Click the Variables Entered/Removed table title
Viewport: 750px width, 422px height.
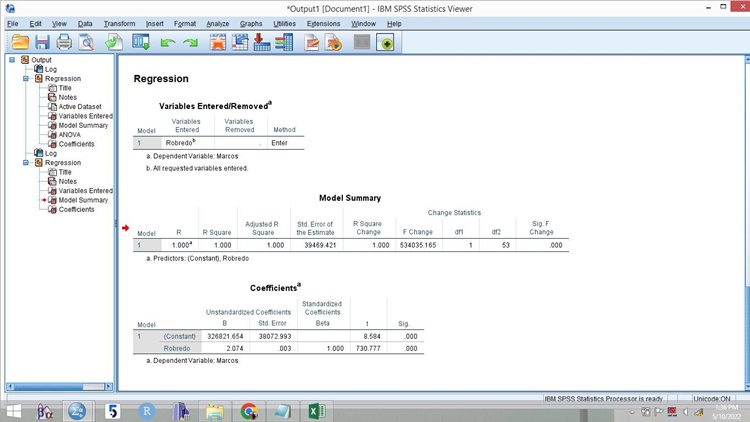coord(215,106)
